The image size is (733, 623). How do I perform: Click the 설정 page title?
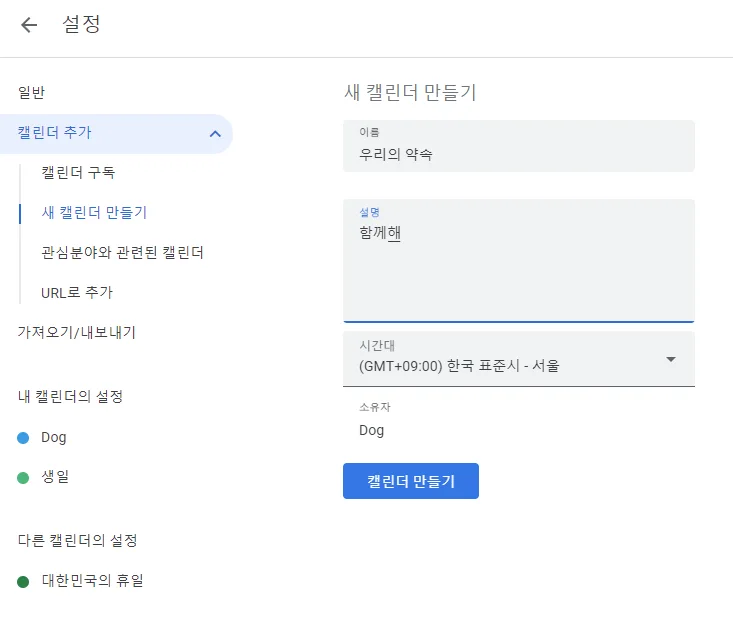[x=81, y=24]
